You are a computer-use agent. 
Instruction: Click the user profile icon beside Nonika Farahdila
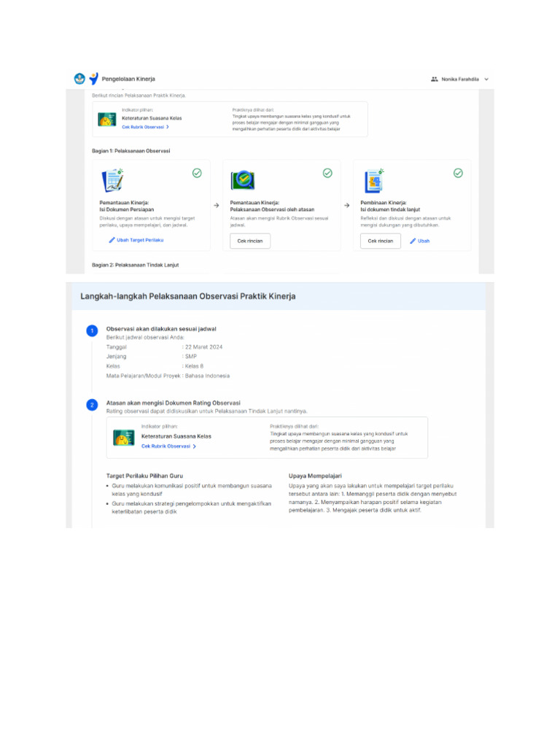coord(435,79)
